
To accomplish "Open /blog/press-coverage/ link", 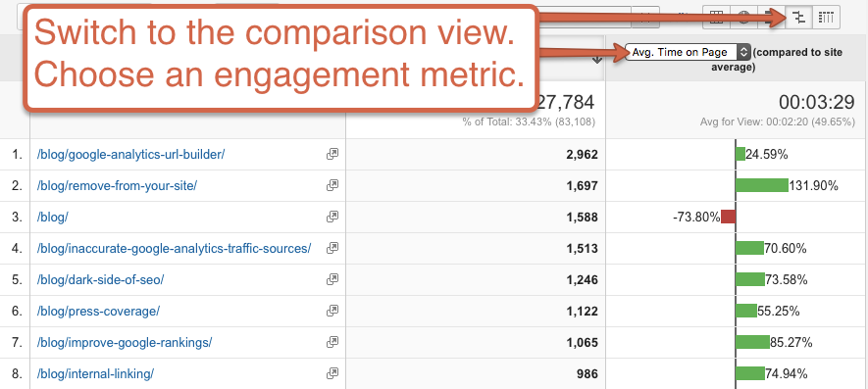I will [98, 311].
